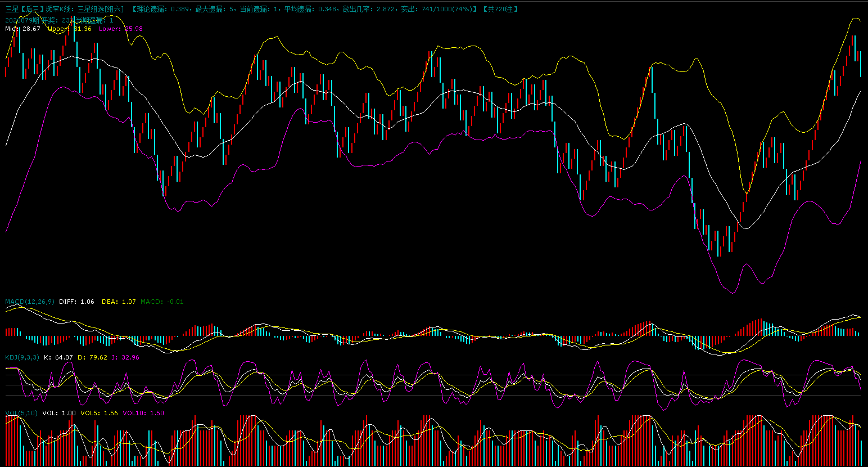Click the Mid: 28.67 Bollinger label
The height and width of the screenshot is (467, 868).
22,29
